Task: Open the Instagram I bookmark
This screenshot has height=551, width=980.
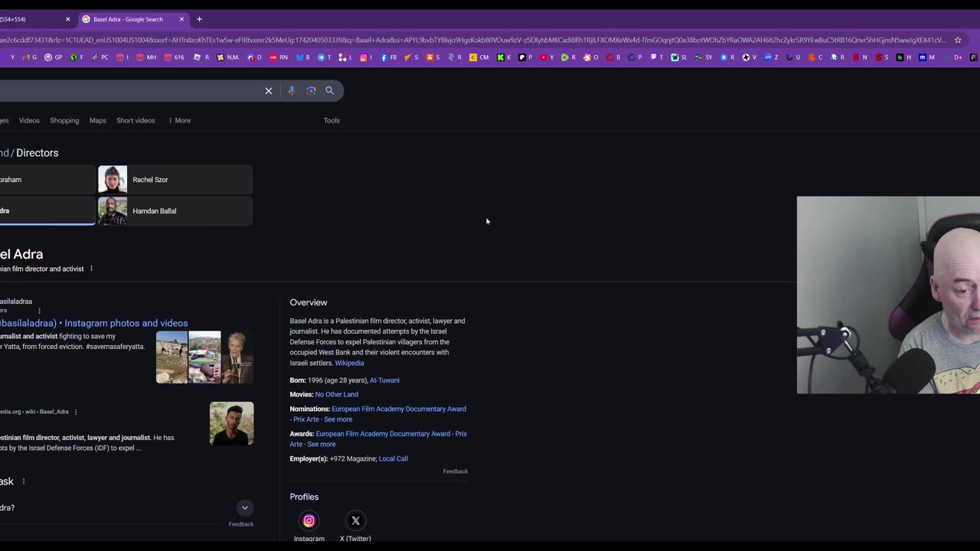Action: [x=366, y=57]
